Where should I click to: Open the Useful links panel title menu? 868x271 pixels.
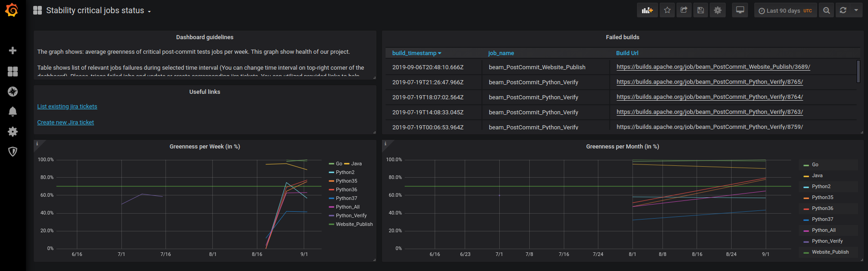click(205, 92)
